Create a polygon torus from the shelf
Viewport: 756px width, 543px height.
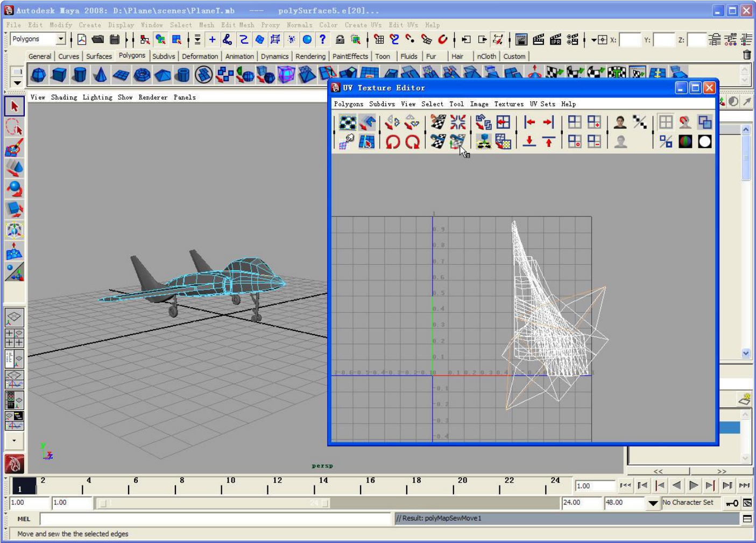click(x=142, y=74)
